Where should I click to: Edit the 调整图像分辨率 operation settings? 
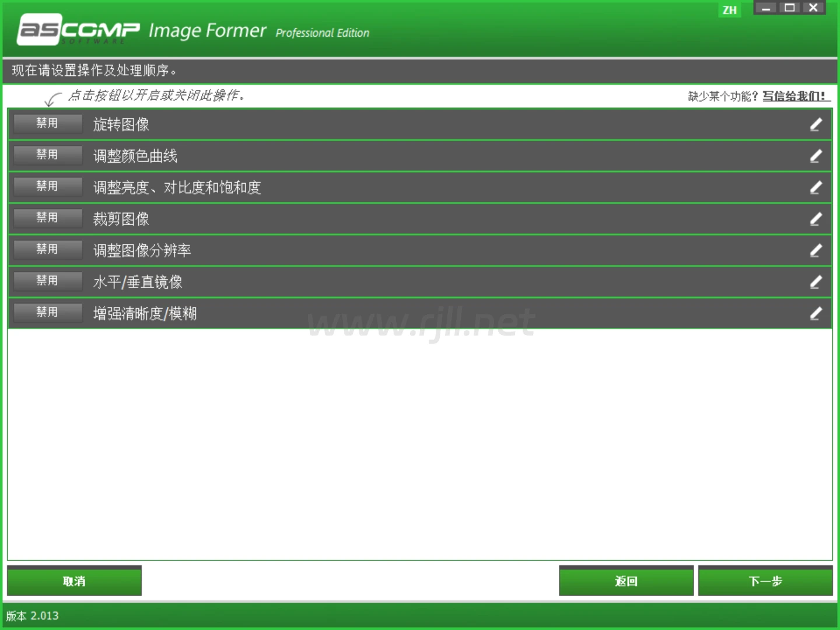pos(815,250)
